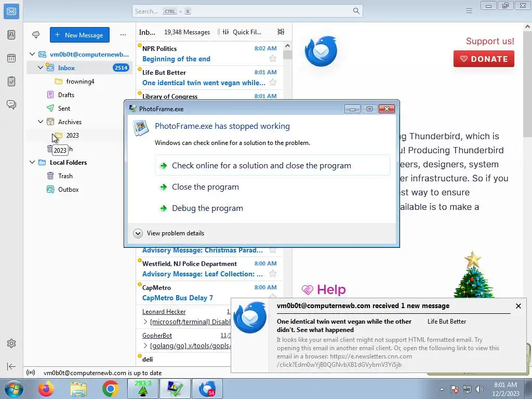Launch Firefox from the taskbar

pyautogui.click(x=46, y=389)
